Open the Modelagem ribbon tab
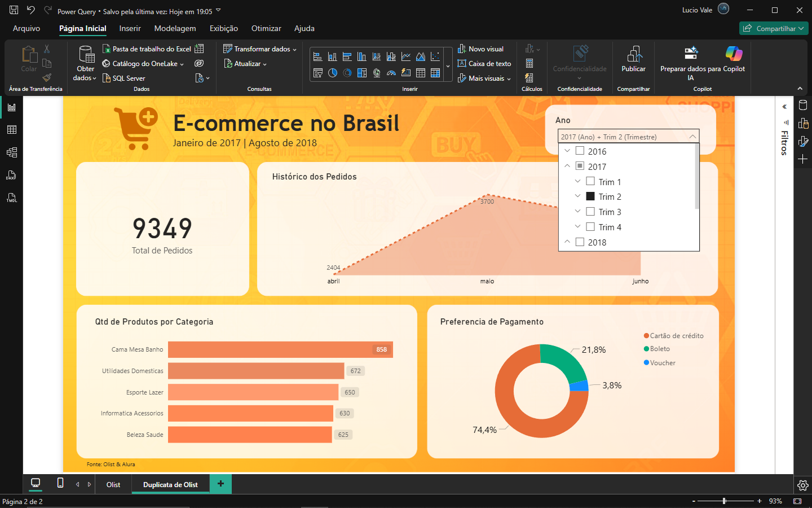The height and width of the screenshot is (508, 812). (x=175, y=28)
